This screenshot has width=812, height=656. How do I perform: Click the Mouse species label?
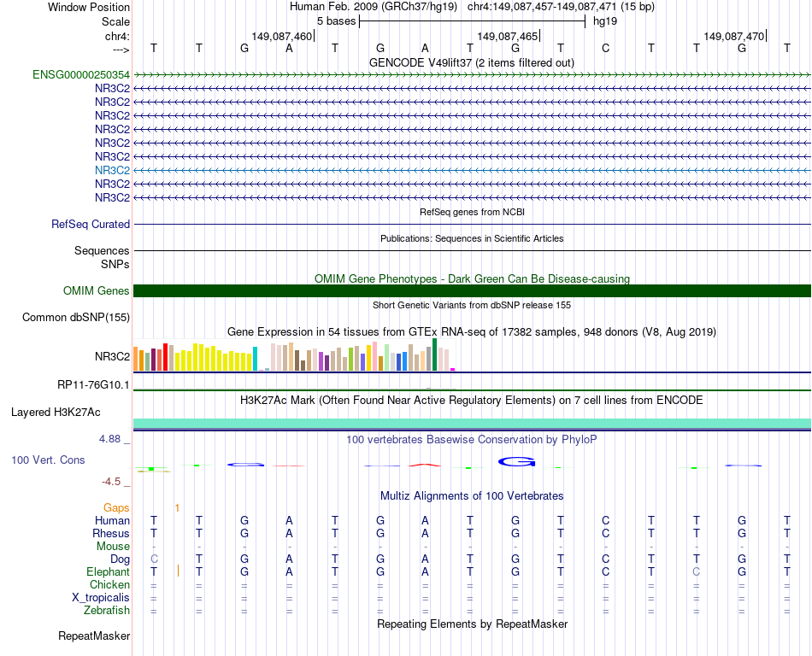tap(114, 547)
